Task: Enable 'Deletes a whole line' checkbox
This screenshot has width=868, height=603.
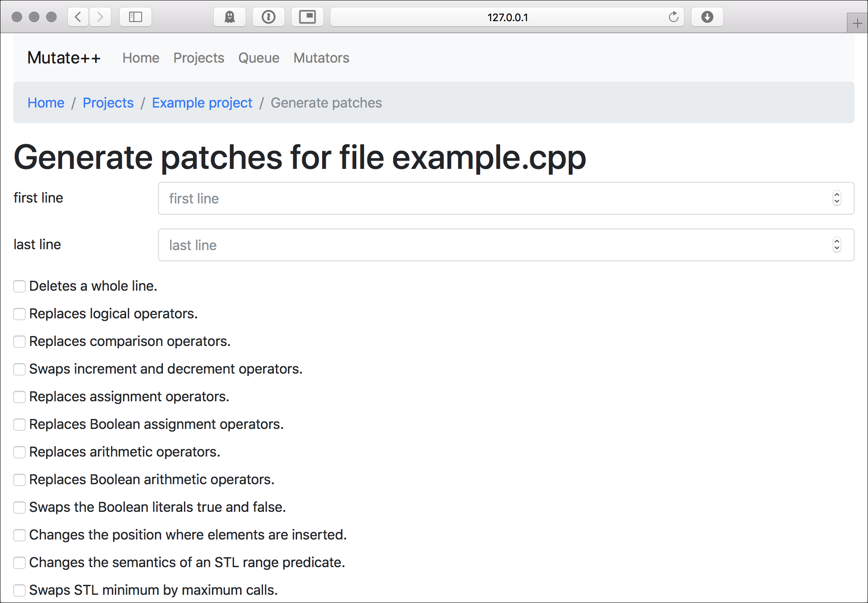Action: pyautogui.click(x=19, y=286)
